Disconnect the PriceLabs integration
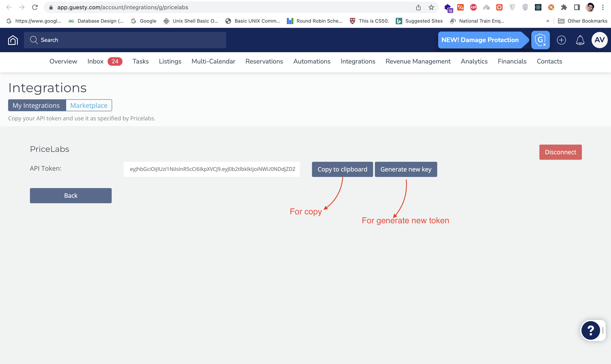 [x=560, y=152]
